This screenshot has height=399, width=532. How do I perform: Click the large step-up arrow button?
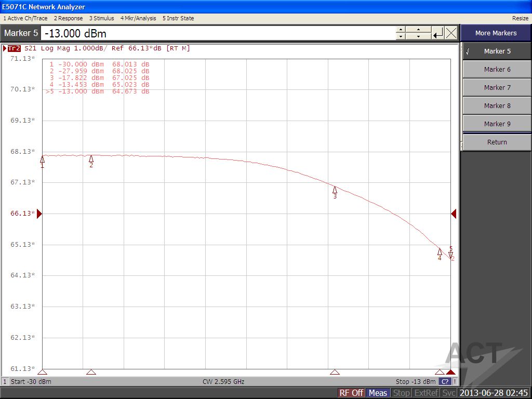coord(418,30)
